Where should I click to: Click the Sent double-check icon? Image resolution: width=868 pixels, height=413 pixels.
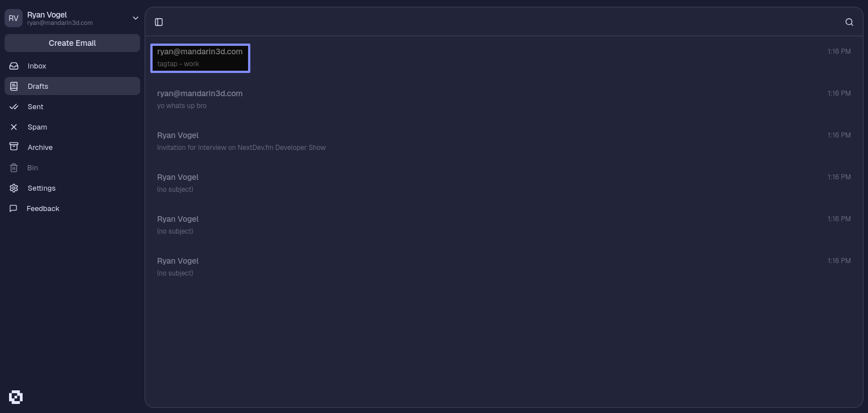pyautogui.click(x=14, y=107)
